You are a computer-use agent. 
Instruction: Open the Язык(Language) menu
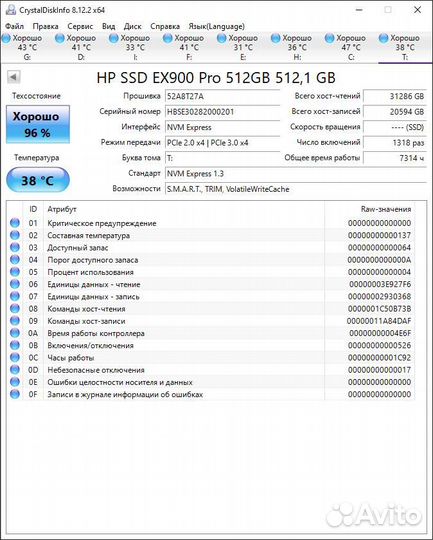pos(216,26)
